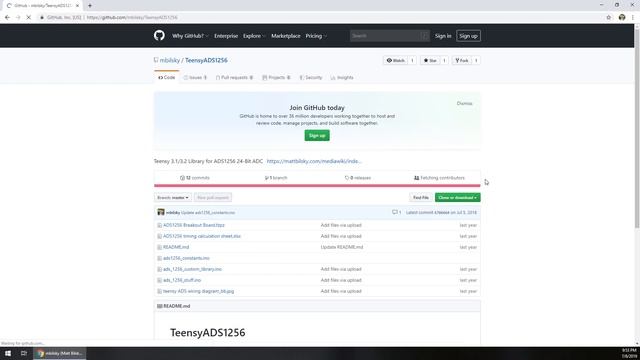Open Chrome's three-dot menu
Viewport: 640px width, 360px height.
[x=633, y=18]
